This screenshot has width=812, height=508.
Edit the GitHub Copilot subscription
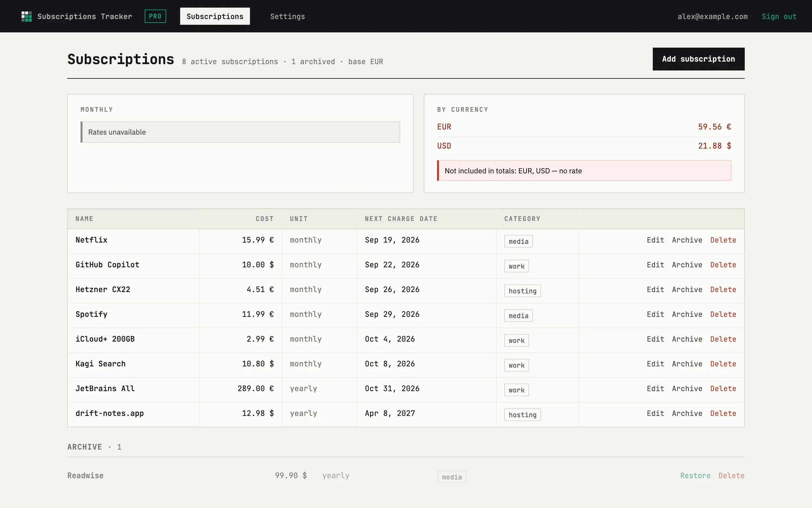[x=655, y=265]
